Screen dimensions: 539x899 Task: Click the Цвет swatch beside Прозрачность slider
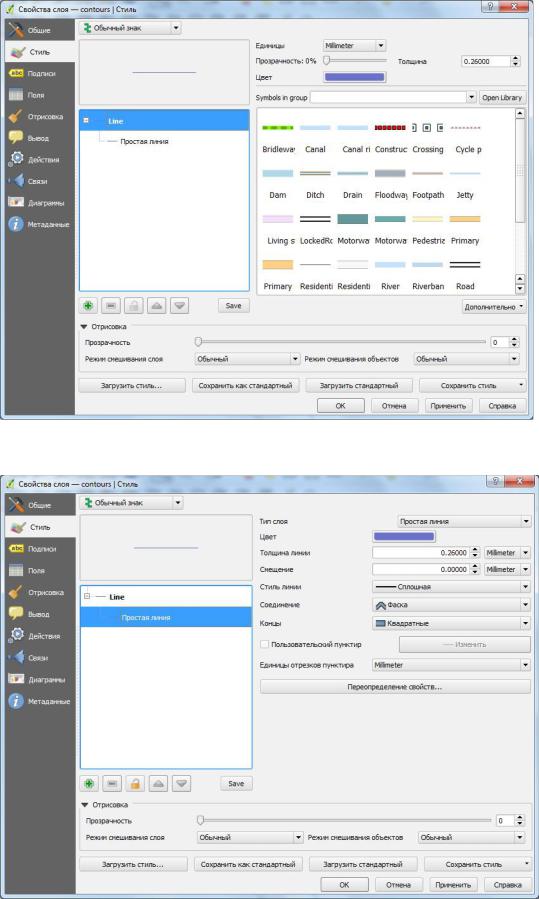354,77
